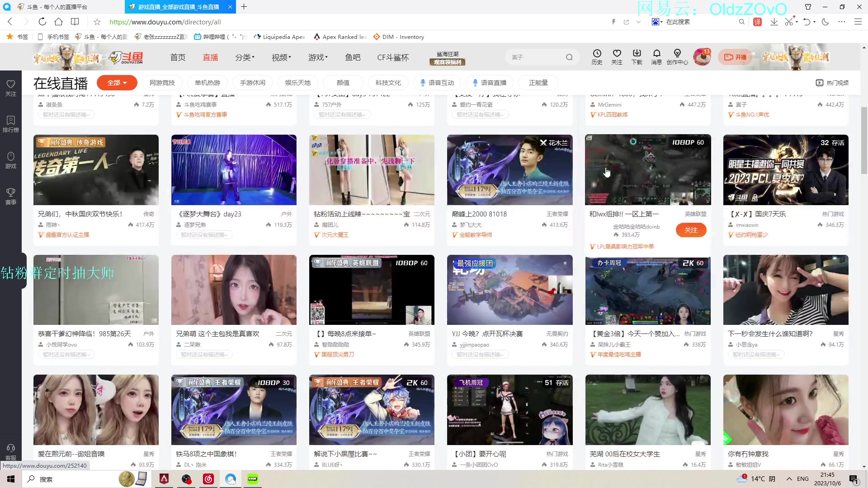Screen dimensions: 868x488
Task: Filter by 颜值 category
Action: [x=343, y=83]
